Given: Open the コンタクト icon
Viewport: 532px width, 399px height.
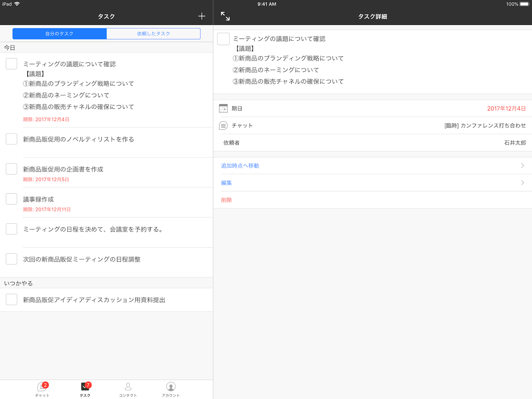Looking at the screenshot, I should 128,387.
